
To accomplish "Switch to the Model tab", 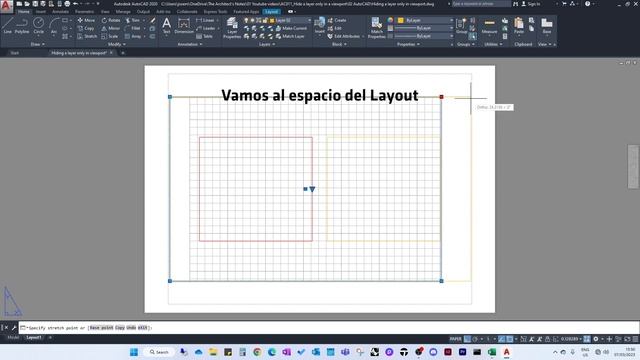I will 13,338.
